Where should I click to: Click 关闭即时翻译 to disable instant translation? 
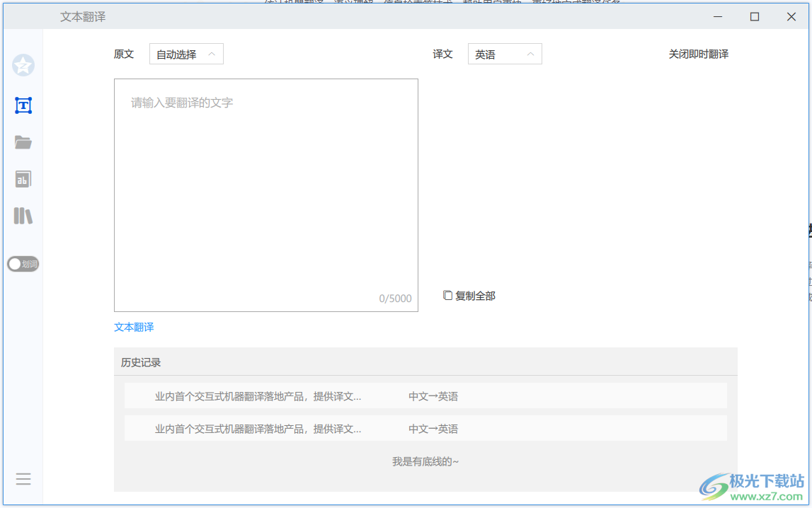[x=698, y=54]
